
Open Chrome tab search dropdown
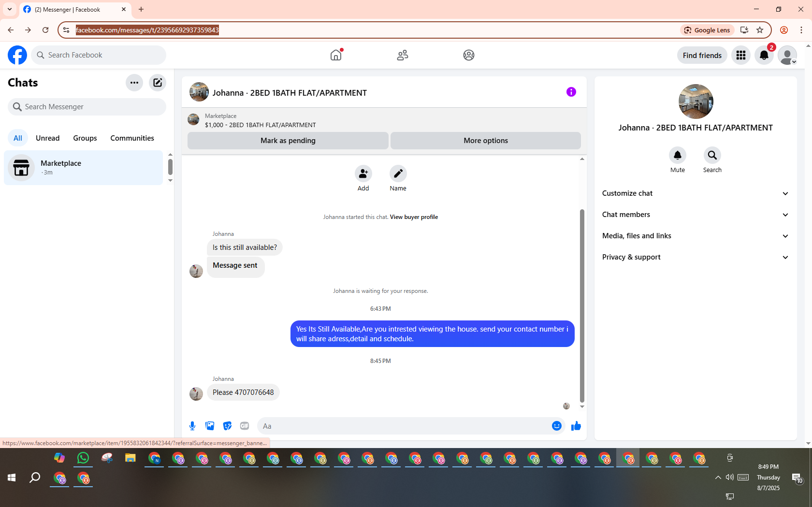click(10, 9)
